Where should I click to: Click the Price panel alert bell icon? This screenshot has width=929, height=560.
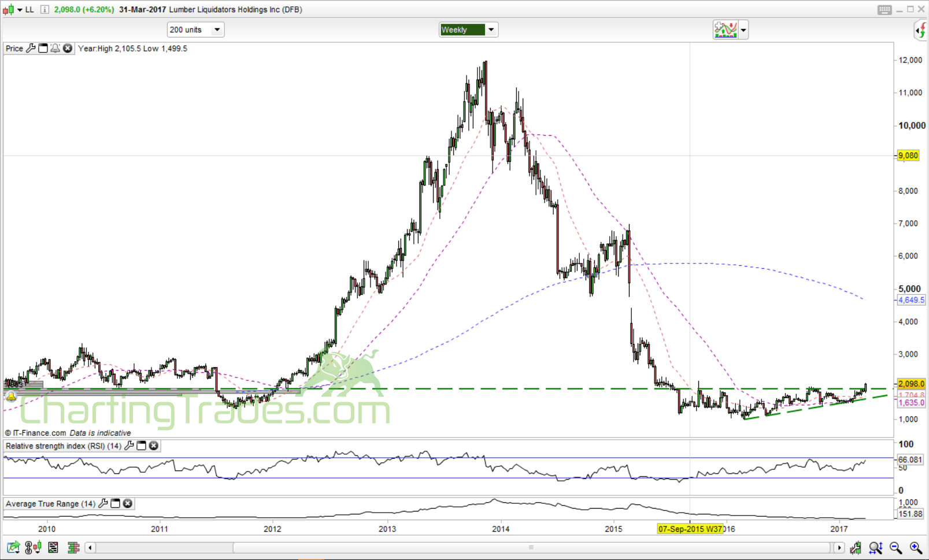[55, 49]
